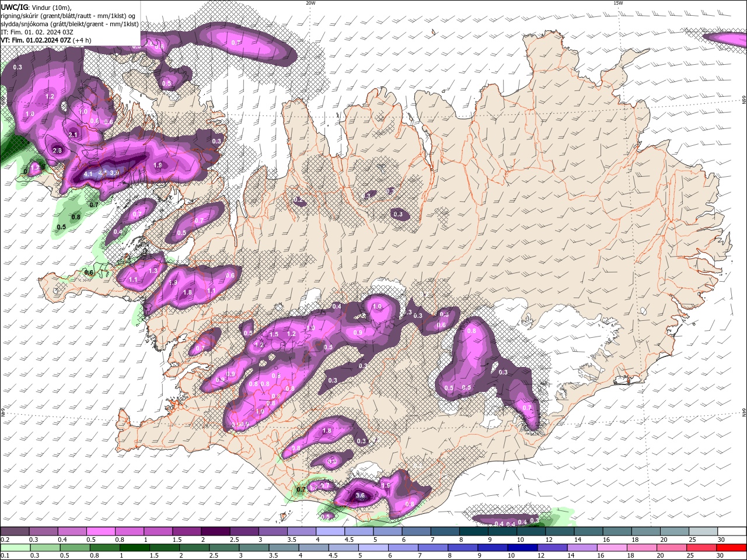Select the pale grey 25–30 snow legend swatch

pos(703,531)
